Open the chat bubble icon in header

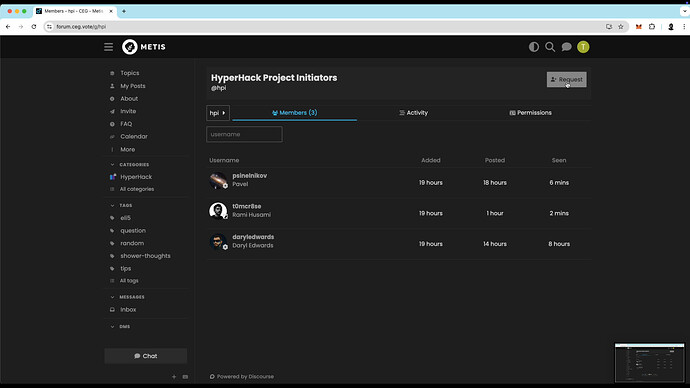pos(566,47)
